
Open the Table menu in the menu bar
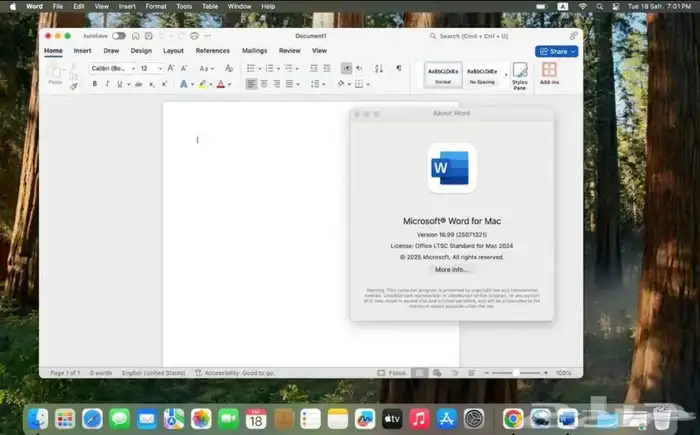click(x=210, y=6)
